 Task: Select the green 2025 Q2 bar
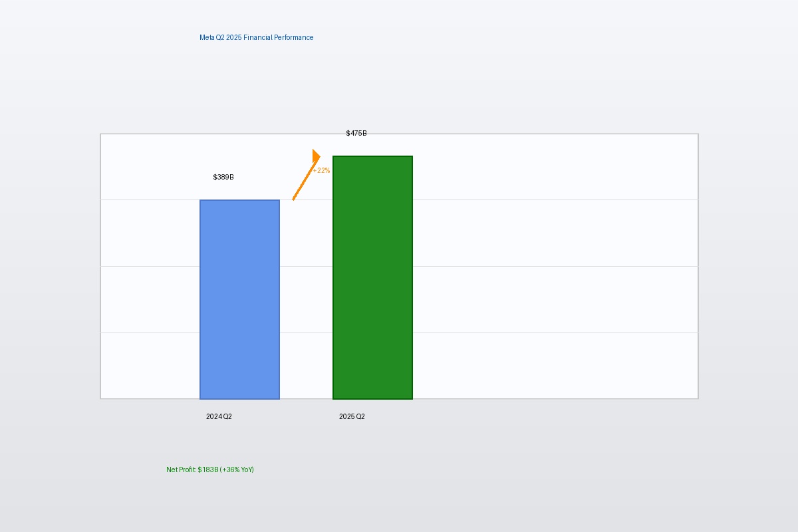pyautogui.click(x=372, y=277)
